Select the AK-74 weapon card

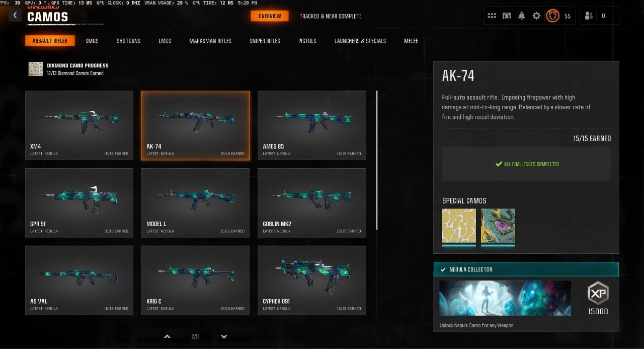tap(195, 125)
